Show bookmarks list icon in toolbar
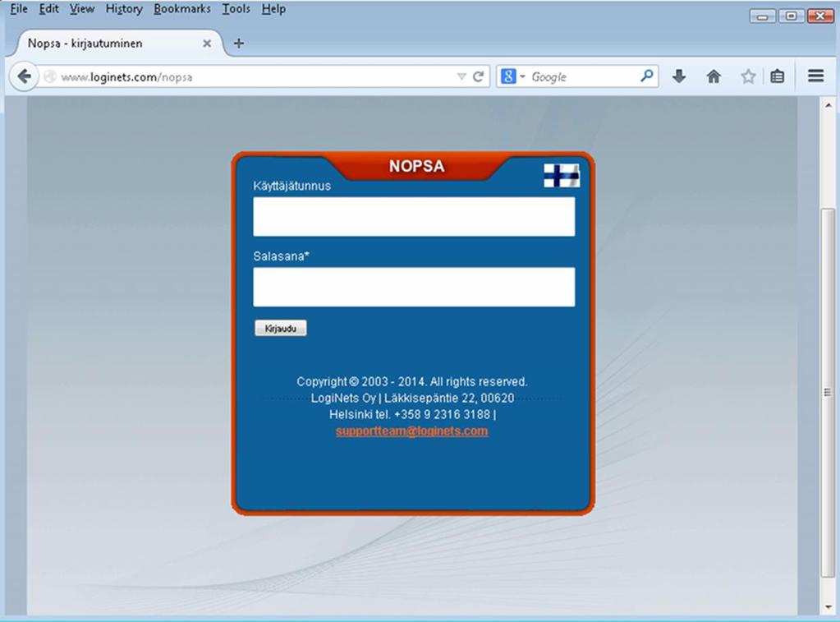 tap(778, 76)
